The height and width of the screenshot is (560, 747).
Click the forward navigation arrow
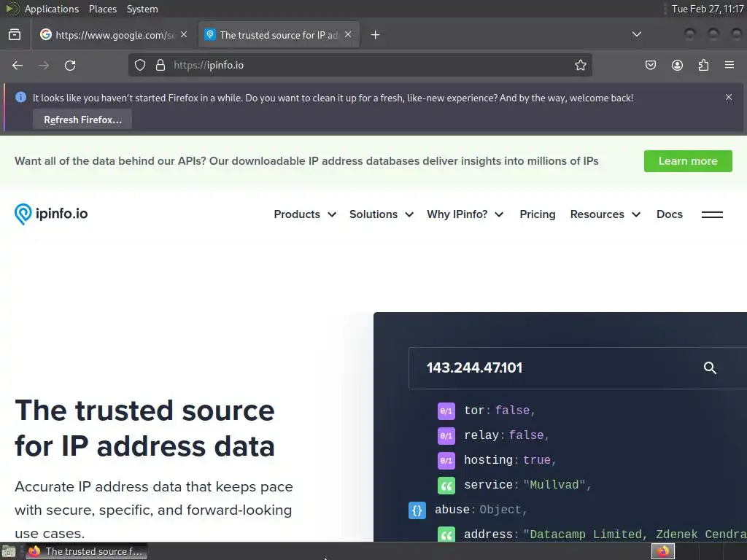pyautogui.click(x=44, y=65)
